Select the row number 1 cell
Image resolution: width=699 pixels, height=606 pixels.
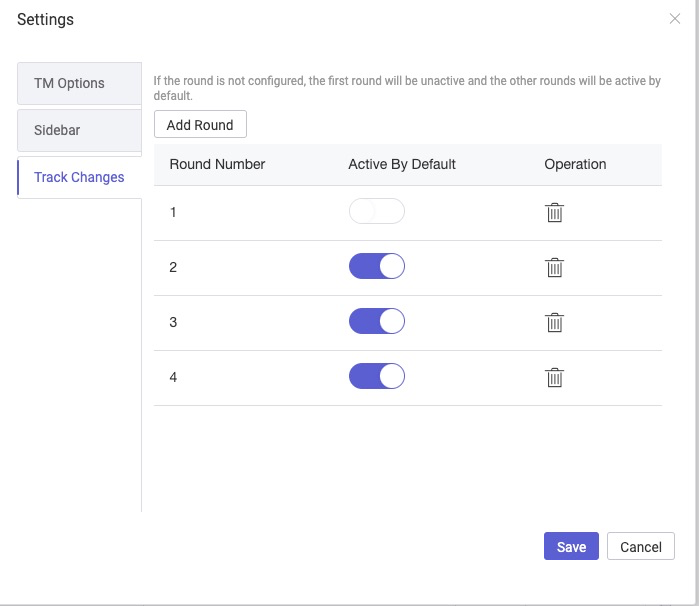174,213
